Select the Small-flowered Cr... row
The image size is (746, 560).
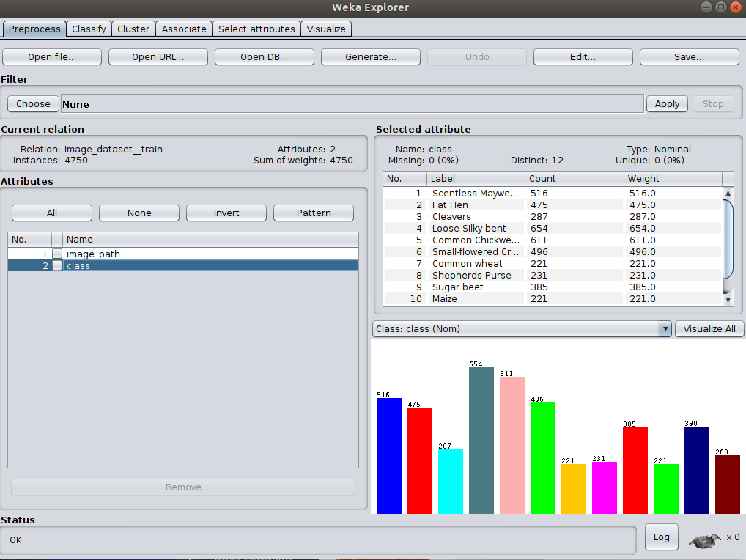[x=553, y=251]
